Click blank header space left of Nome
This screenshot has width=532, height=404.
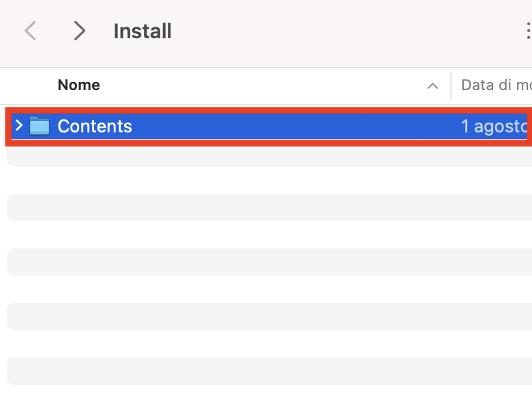[29, 85]
